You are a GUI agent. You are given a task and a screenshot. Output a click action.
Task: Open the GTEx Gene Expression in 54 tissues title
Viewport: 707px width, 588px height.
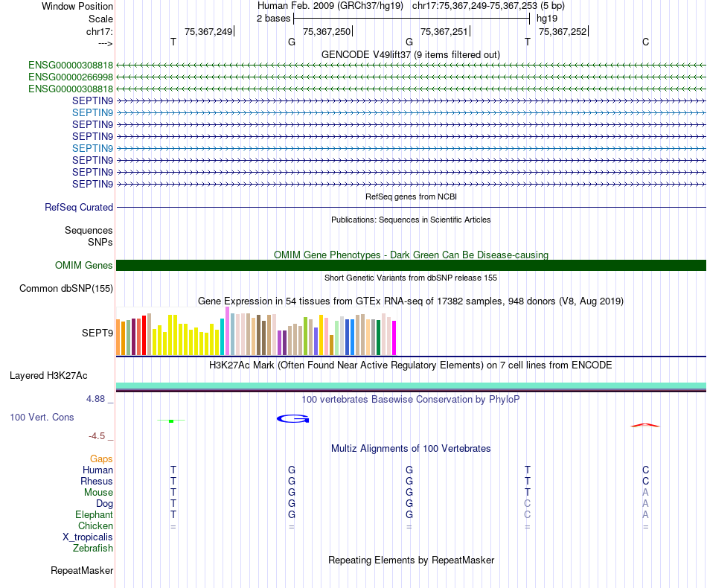[411, 301]
